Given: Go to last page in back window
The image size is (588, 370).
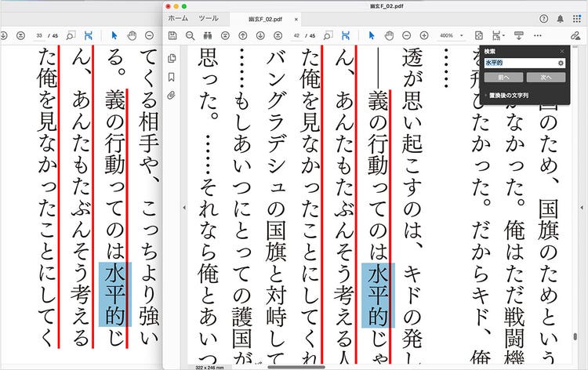Looking at the screenshot, I should [x=20, y=35].
